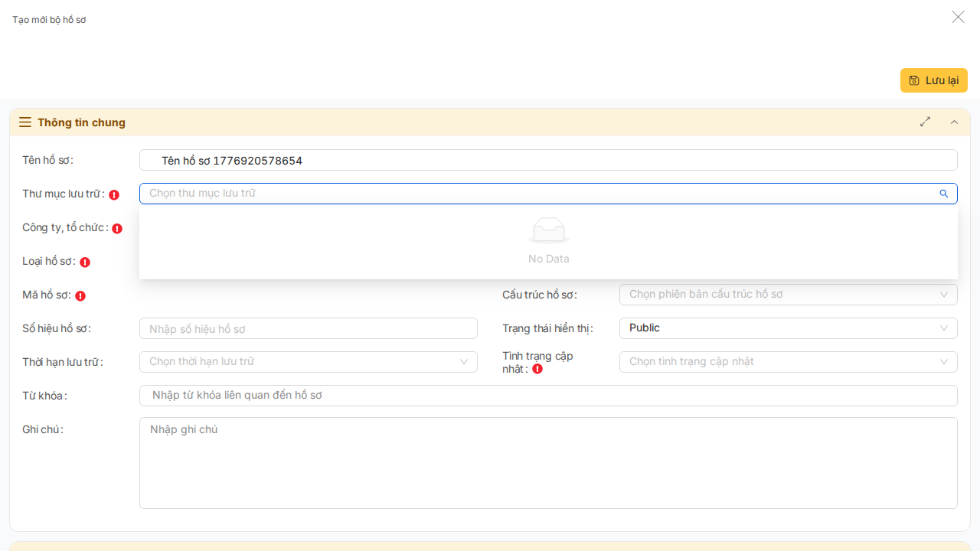Click the Từ khóa keyword input field

547,396
